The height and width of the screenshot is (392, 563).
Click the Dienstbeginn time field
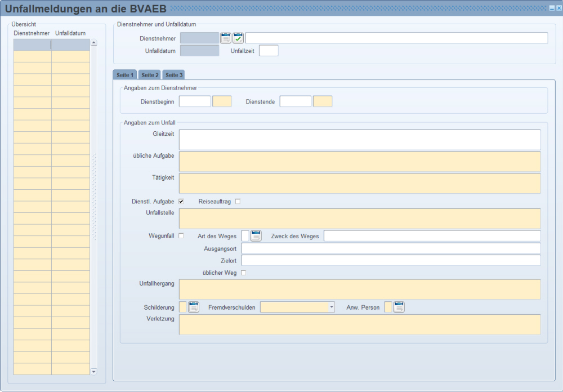222,101
